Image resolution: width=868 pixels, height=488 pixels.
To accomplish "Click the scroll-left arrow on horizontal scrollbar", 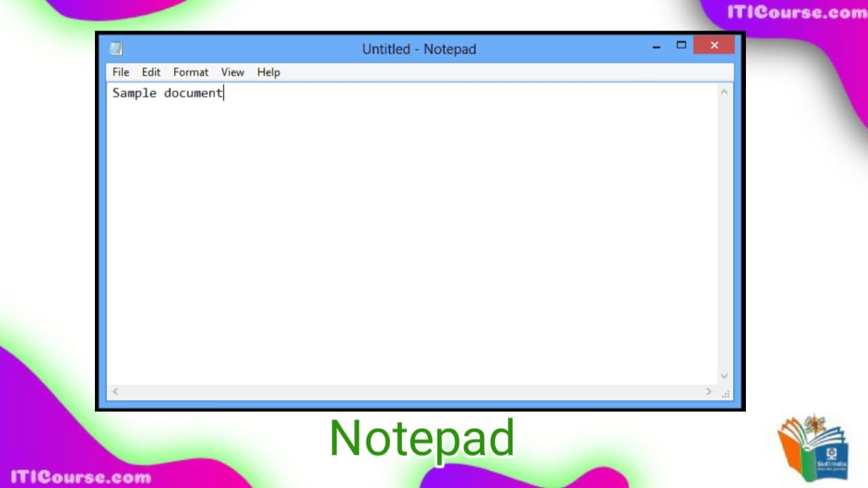I will pos(115,391).
